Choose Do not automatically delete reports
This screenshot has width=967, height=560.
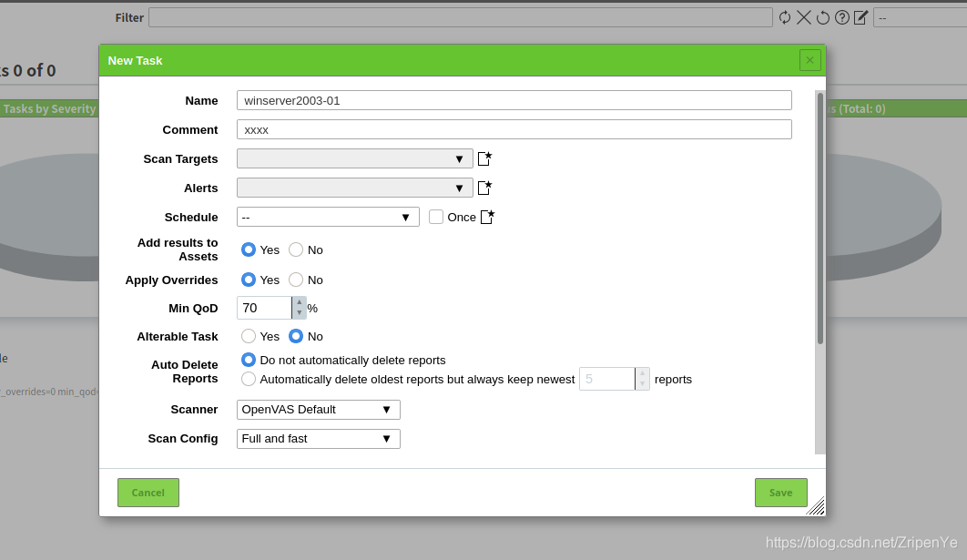[249, 360]
